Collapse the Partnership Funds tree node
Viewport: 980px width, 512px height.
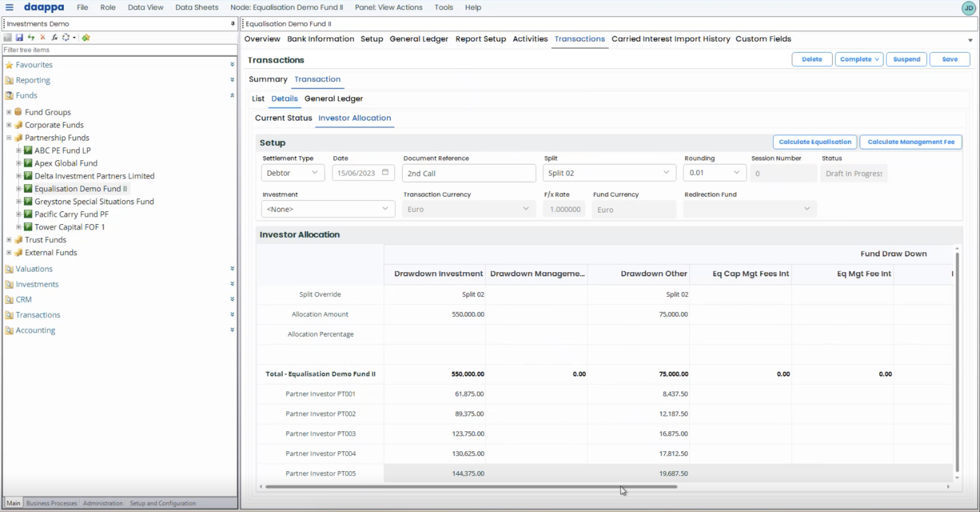[9, 138]
